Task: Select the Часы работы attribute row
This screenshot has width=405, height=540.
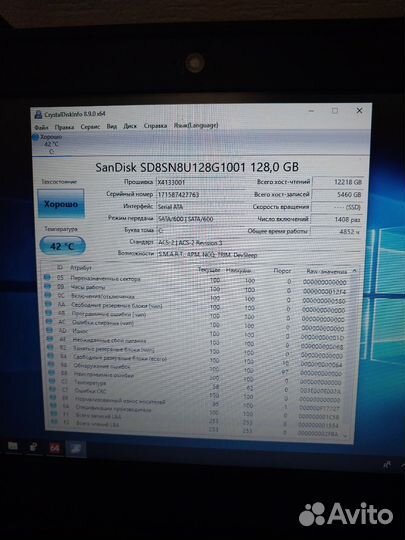Action: click(195, 289)
